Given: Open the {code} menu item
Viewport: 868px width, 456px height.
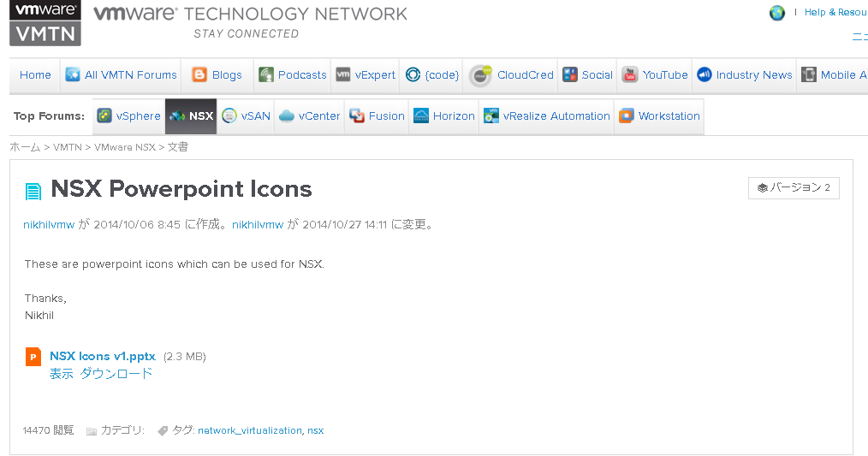Looking at the screenshot, I should click(x=442, y=74).
